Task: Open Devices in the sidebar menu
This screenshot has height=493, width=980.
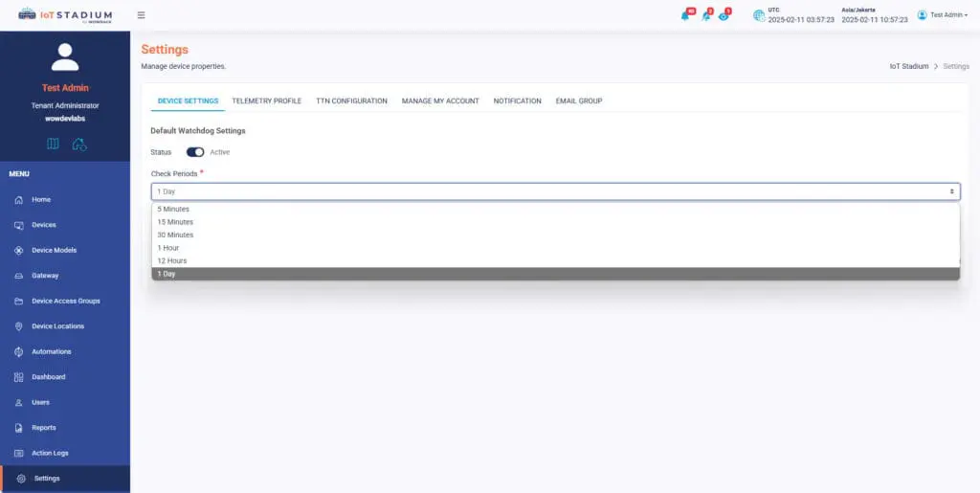Action: coord(44,225)
